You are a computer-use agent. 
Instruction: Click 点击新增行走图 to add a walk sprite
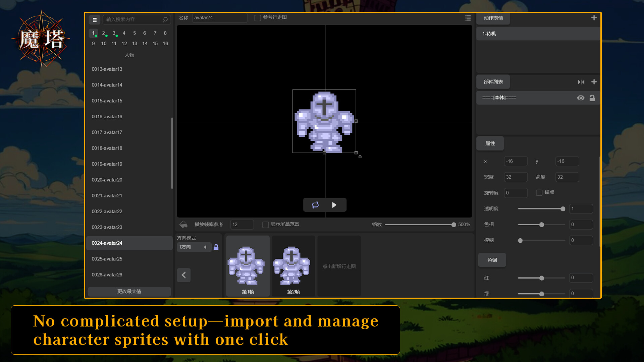pos(339,266)
